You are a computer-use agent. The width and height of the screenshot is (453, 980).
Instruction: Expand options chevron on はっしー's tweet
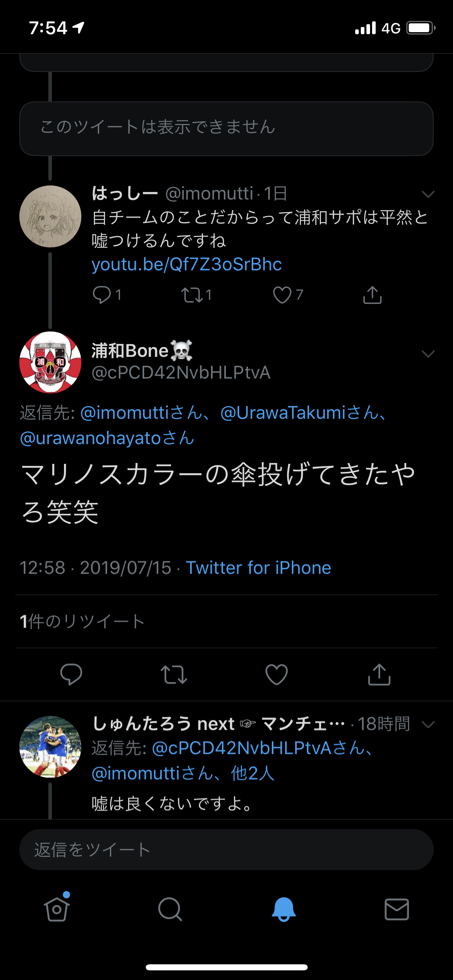[x=428, y=194]
